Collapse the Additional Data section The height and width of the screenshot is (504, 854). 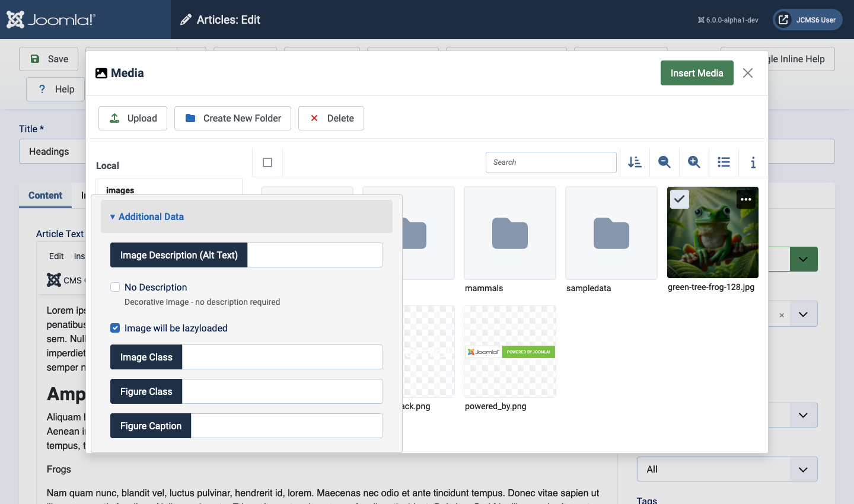pos(151,217)
